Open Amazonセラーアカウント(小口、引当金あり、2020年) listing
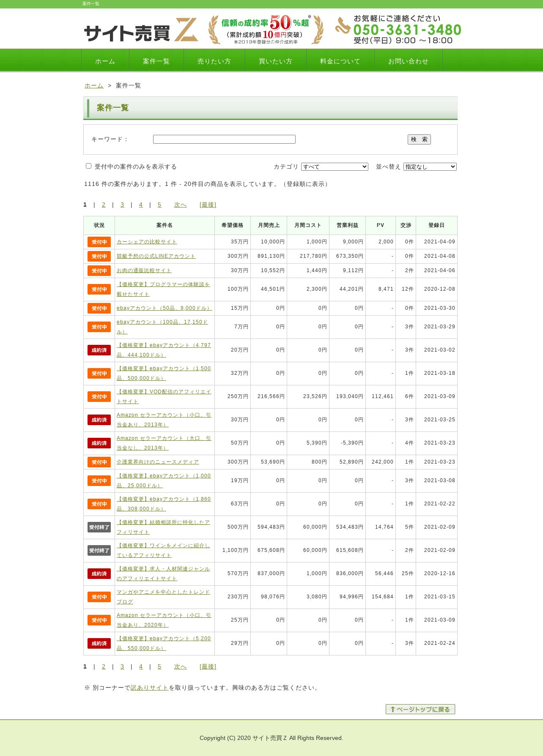The width and height of the screenshot is (543, 756). coord(164,620)
